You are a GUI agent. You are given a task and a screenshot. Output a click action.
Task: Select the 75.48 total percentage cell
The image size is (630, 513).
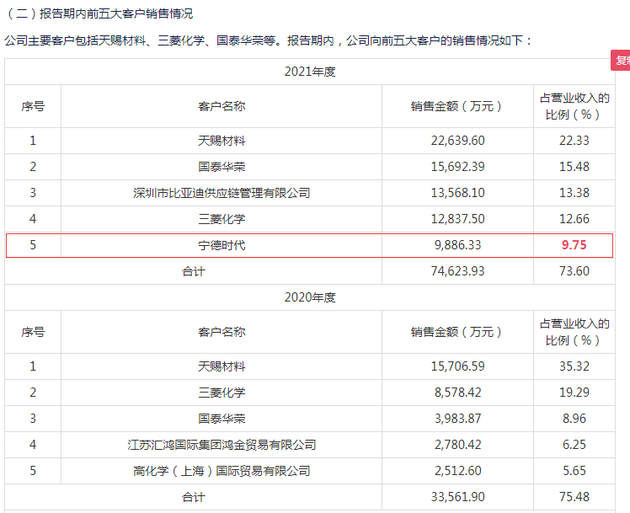point(574,497)
